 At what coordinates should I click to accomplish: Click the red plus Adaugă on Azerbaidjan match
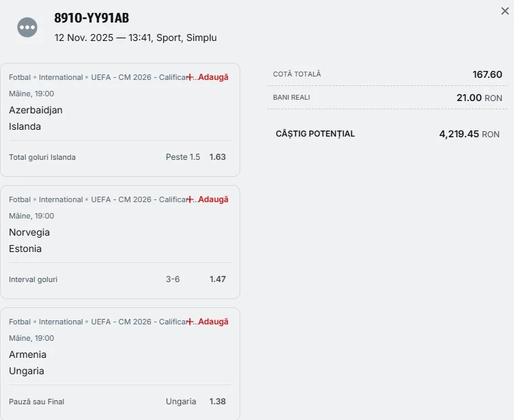coord(208,77)
